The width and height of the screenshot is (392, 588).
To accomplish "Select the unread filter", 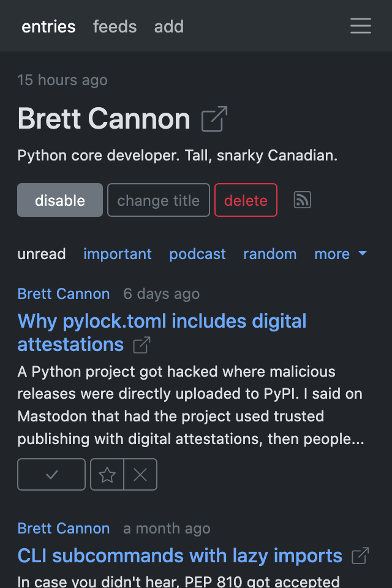I will (41, 254).
